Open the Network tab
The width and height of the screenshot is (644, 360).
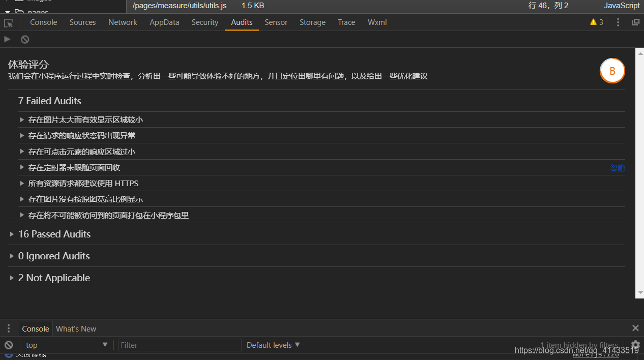pos(123,22)
